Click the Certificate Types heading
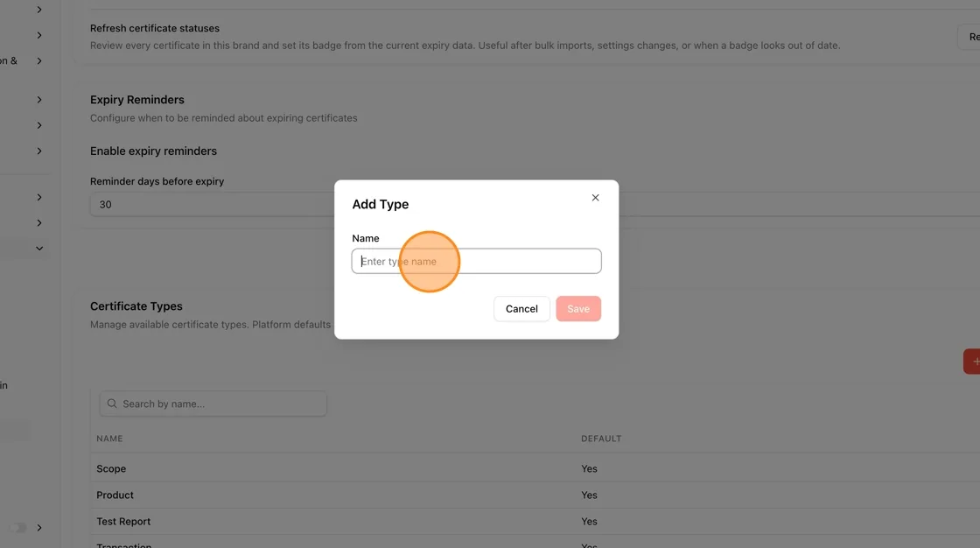The height and width of the screenshot is (548, 980). [x=136, y=306]
